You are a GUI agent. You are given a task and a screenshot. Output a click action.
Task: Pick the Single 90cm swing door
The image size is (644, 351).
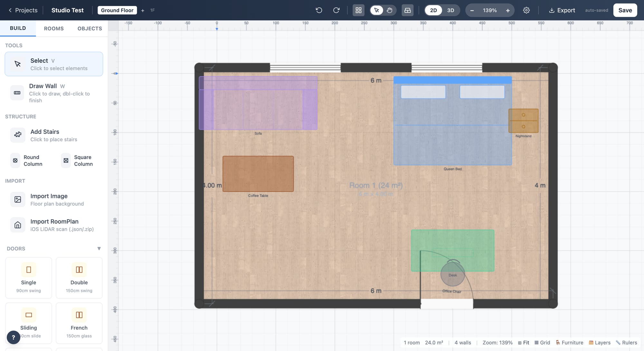point(29,278)
